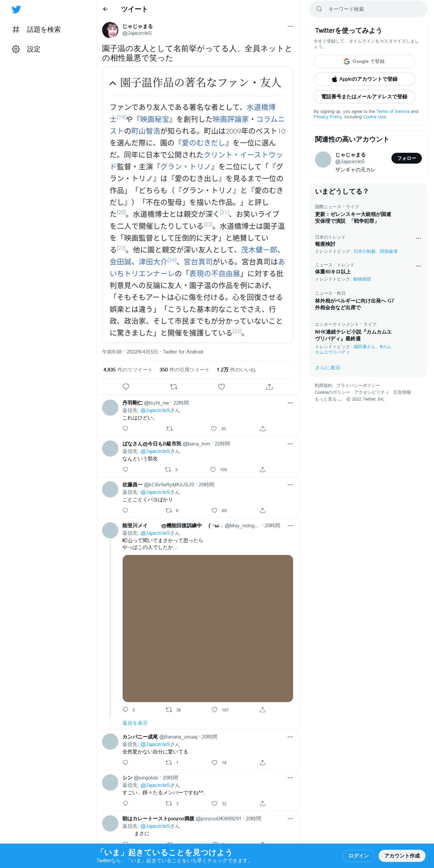View the 4,835 件のリツイート list
The height and width of the screenshot is (868, 434).
(128, 370)
